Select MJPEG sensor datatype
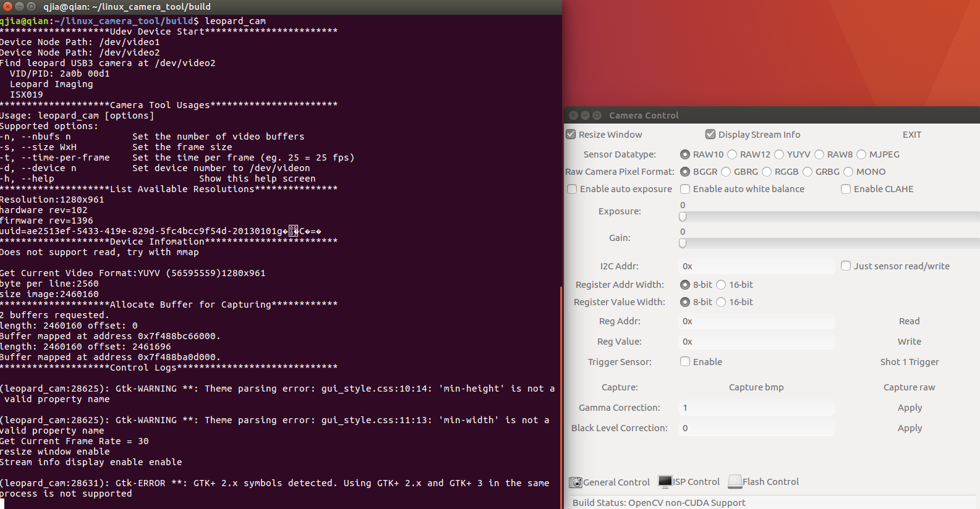The height and width of the screenshot is (509, 980). 861,154
